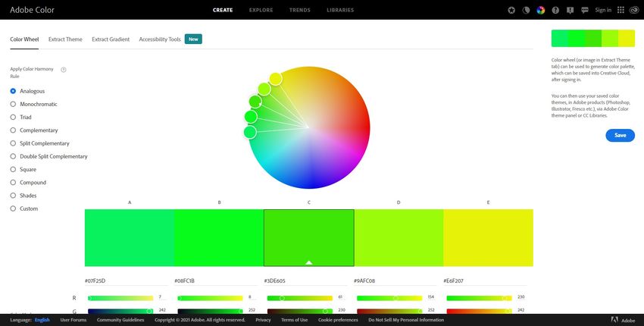Switch to the Extract Theme tab
Viewport: 644px width, 326px height.
[x=65, y=39]
